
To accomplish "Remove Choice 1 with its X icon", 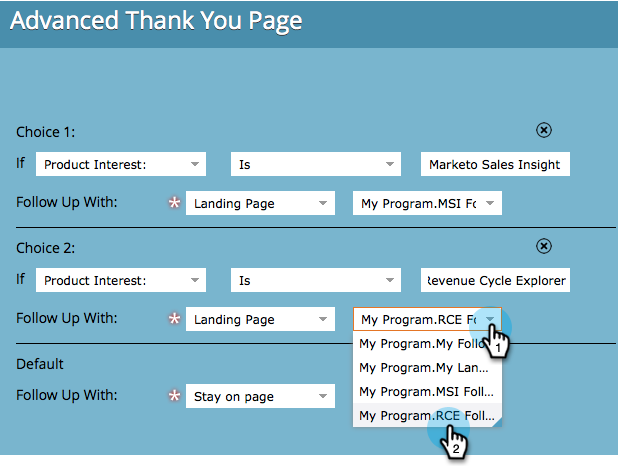I will click(x=544, y=130).
